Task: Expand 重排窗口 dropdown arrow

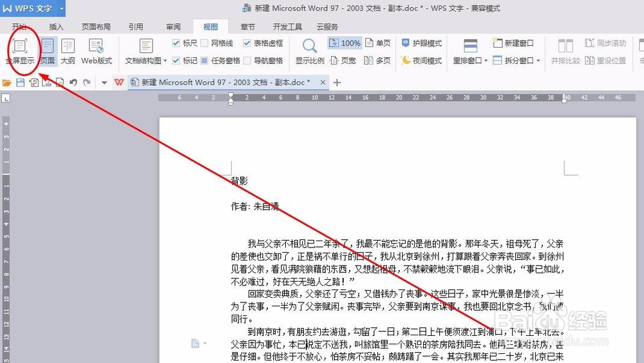Action: [x=486, y=61]
